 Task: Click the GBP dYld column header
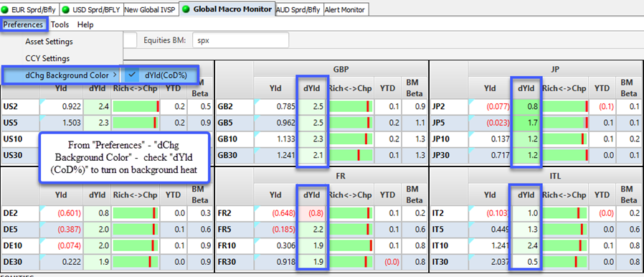tap(312, 88)
